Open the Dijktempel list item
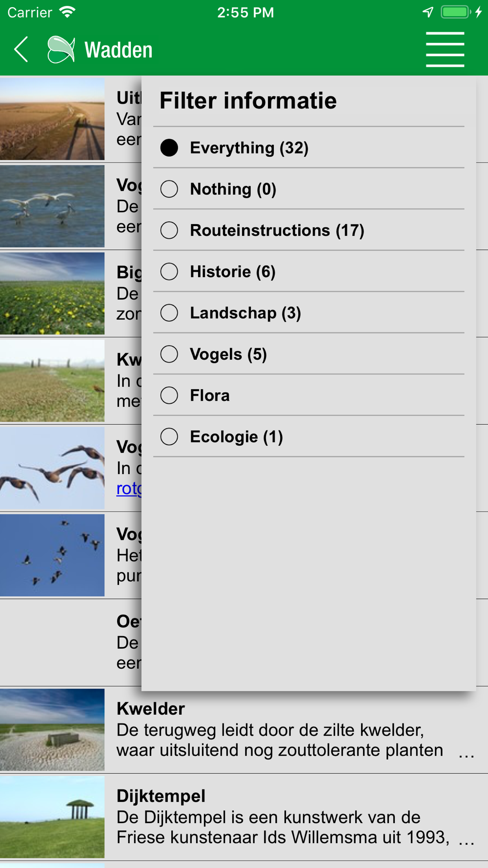 (244, 817)
